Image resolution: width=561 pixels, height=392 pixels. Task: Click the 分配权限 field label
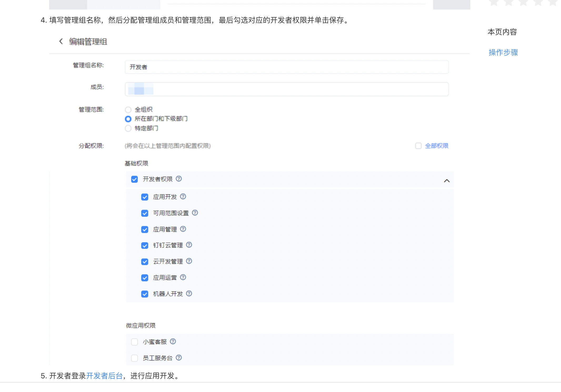click(91, 146)
